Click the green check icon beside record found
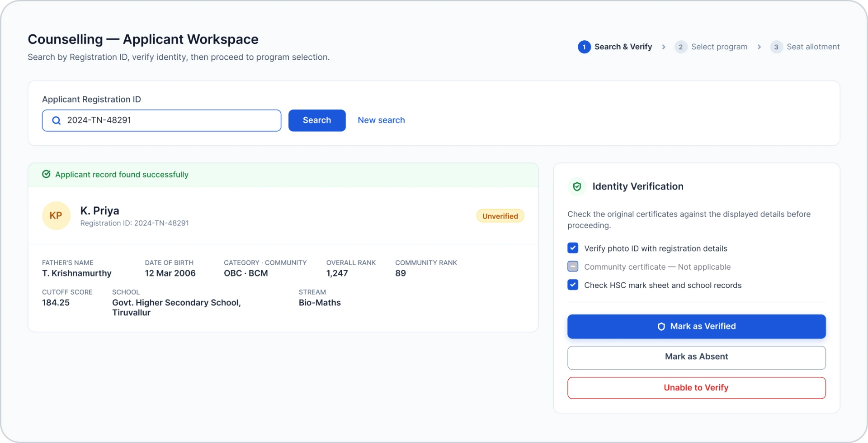Screen dimensions: 868x443 46,174
